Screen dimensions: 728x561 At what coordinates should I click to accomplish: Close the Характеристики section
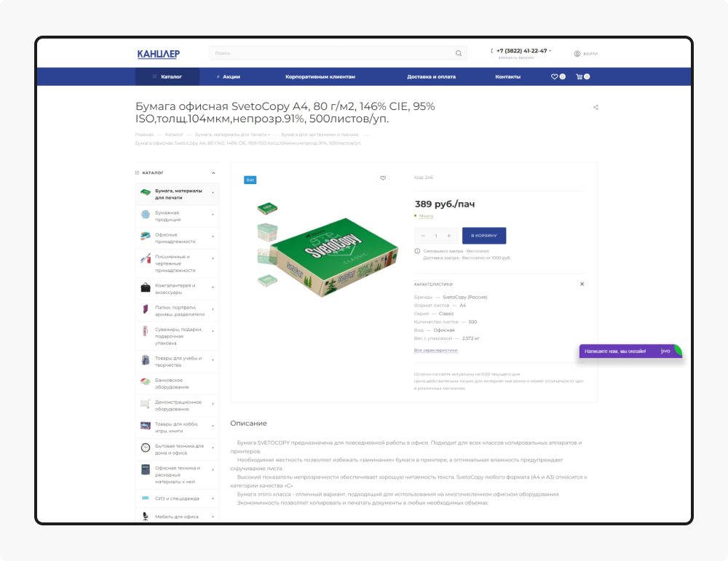click(582, 284)
